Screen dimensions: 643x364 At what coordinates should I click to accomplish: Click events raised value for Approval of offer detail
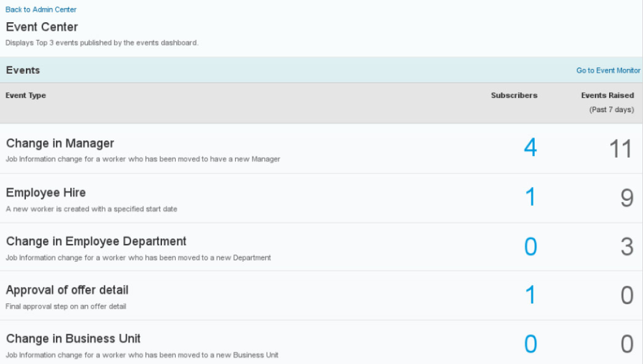[626, 296]
